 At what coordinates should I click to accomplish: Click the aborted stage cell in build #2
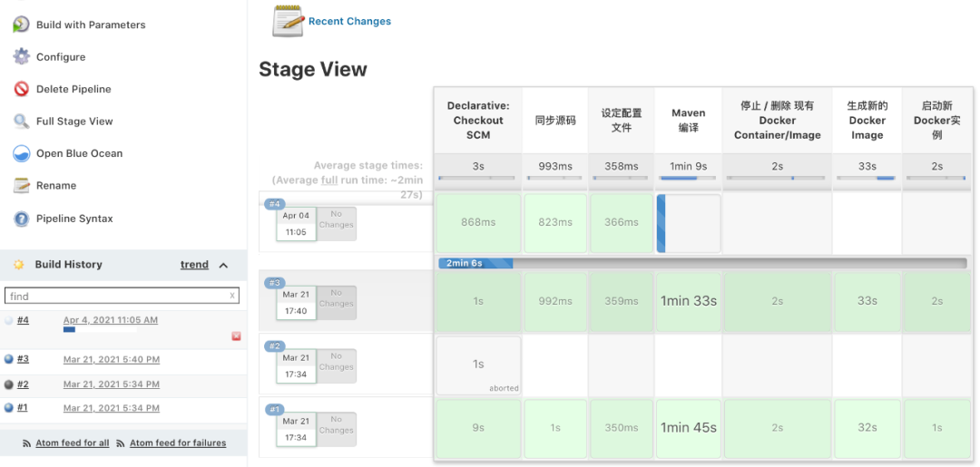click(x=478, y=365)
